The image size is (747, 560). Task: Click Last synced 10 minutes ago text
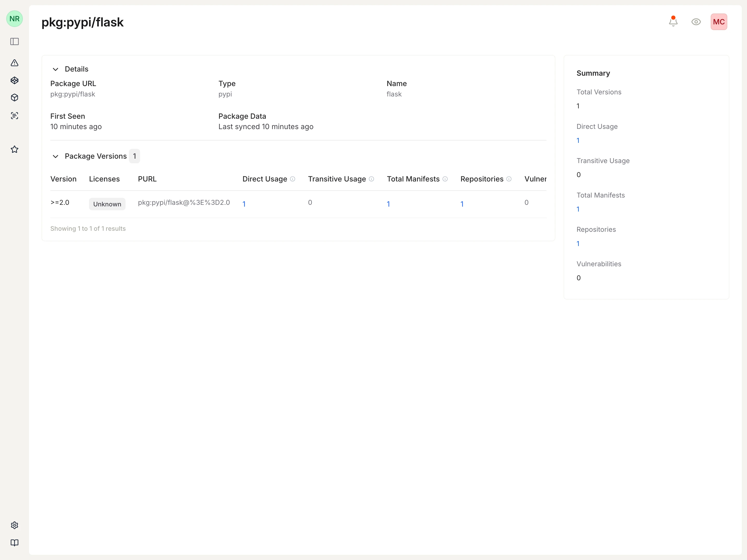[x=266, y=127]
